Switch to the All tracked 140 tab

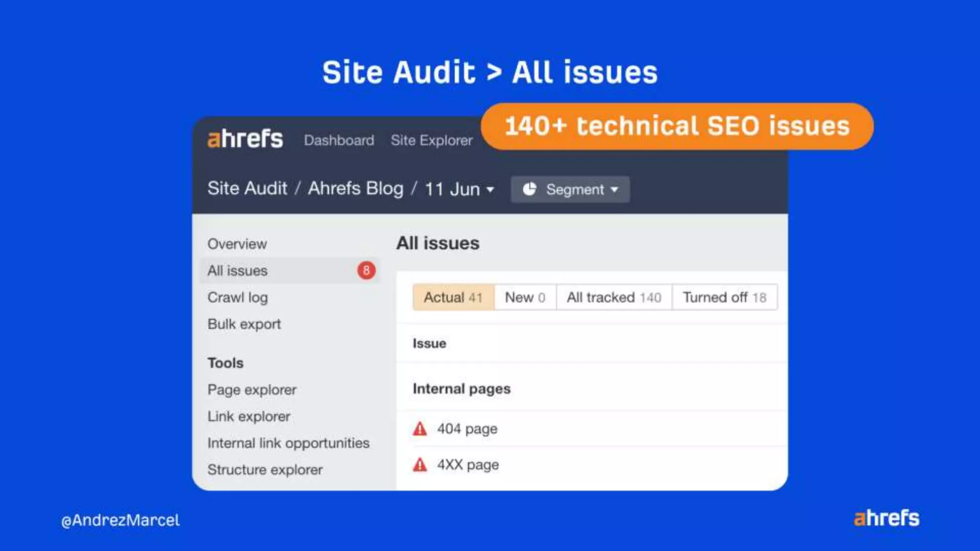click(614, 298)
